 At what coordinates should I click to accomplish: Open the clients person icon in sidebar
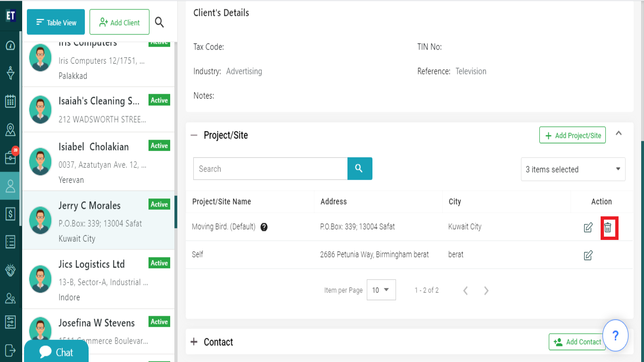[10, 186]
